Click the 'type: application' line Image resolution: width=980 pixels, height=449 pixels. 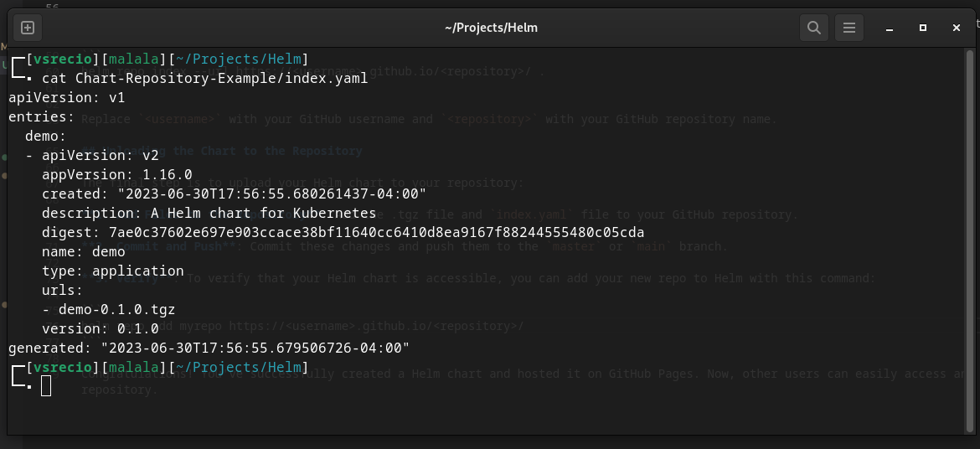pyautogui.click(x=113, y=271)
